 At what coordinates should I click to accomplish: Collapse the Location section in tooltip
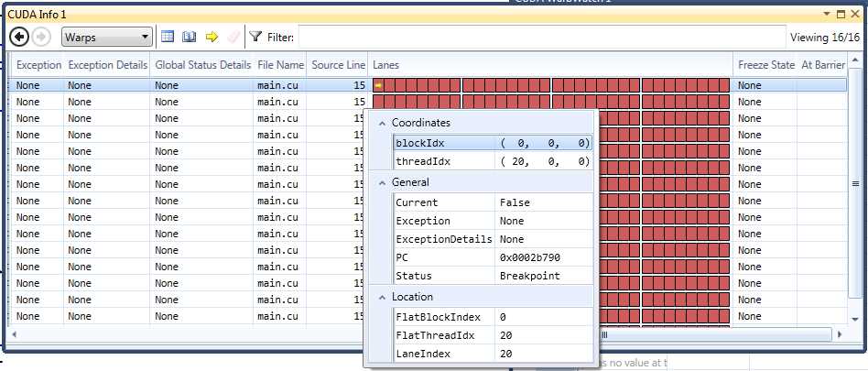382,297
